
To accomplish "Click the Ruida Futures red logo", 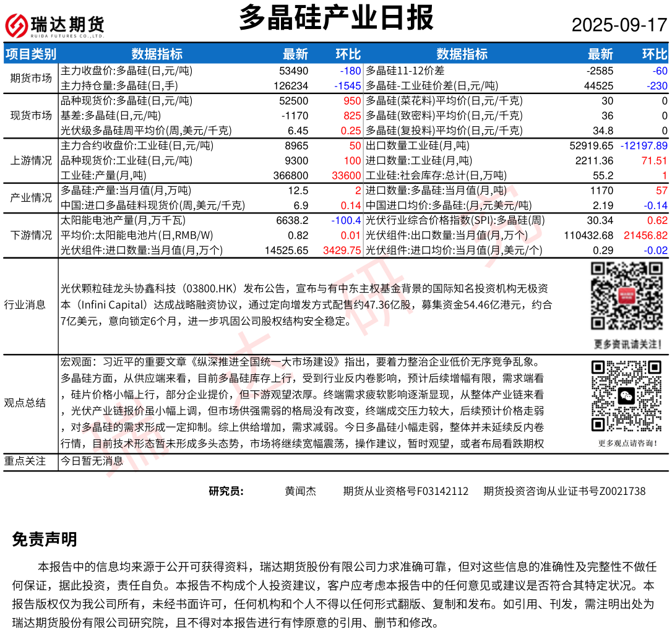I will (x=17, y=25).
